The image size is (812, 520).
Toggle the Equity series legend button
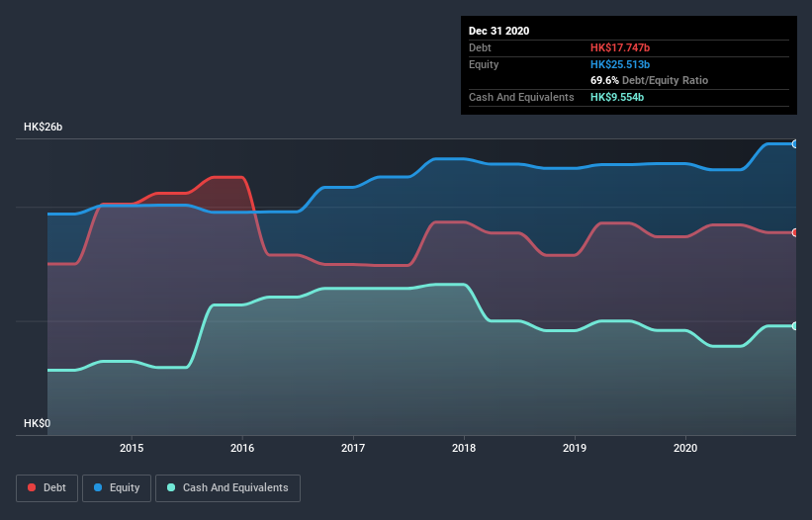117,488
